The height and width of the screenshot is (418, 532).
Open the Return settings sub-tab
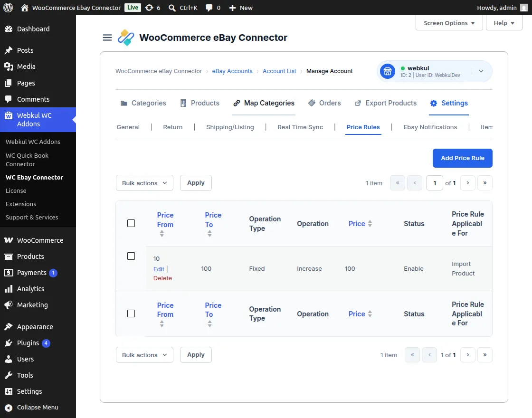click(173, 127)
